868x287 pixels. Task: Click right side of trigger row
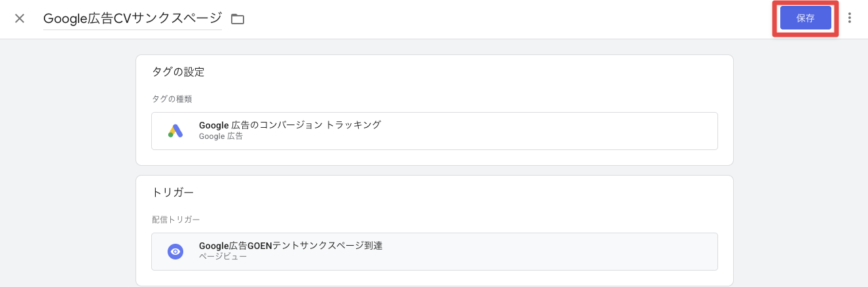[622, 252]
